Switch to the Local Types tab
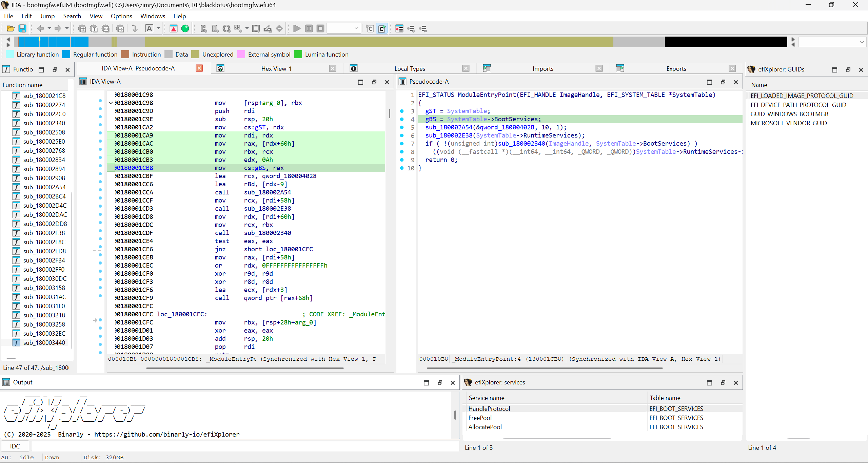Viewport: 868px width, 463px height. (x=410, y=68)
